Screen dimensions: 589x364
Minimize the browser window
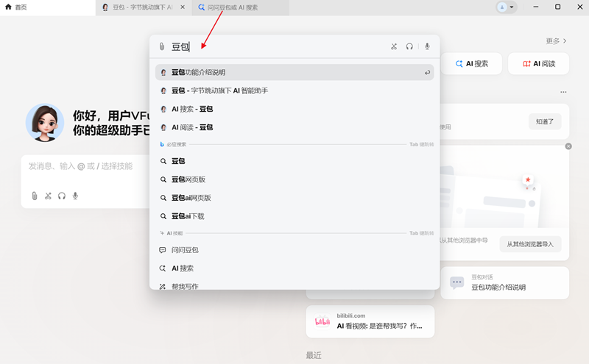point(536,7)
